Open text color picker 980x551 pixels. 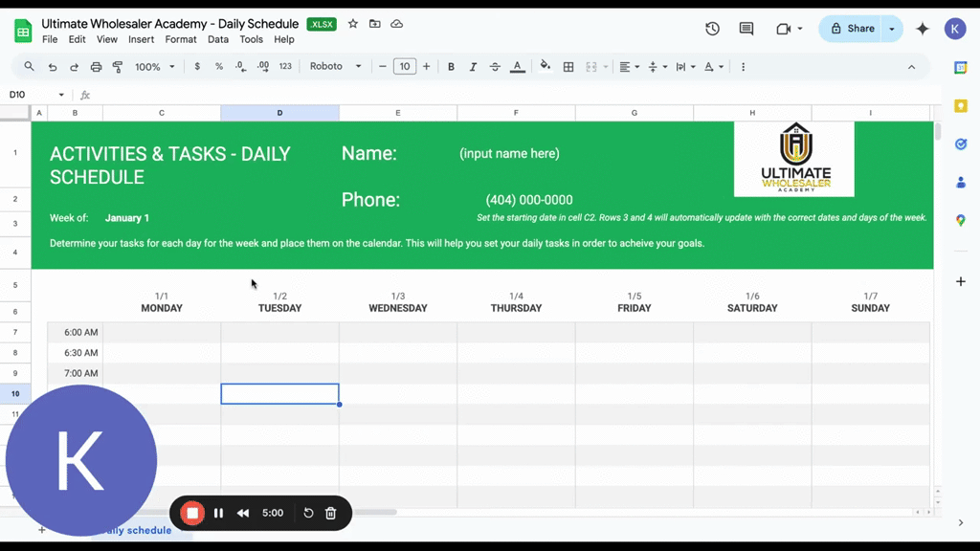(518, 67)
